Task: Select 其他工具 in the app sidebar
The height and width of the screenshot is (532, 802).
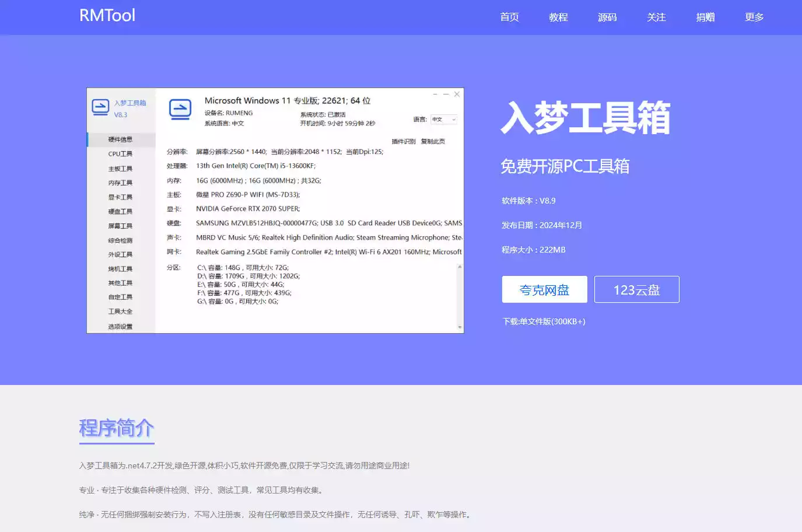Action: 120,283
